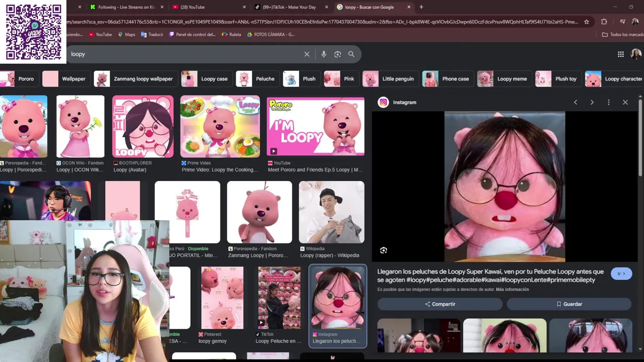This screenshot has width=644, height=362.
Task: Apply the Loopy case filter chip
Action: pos(207,79)
